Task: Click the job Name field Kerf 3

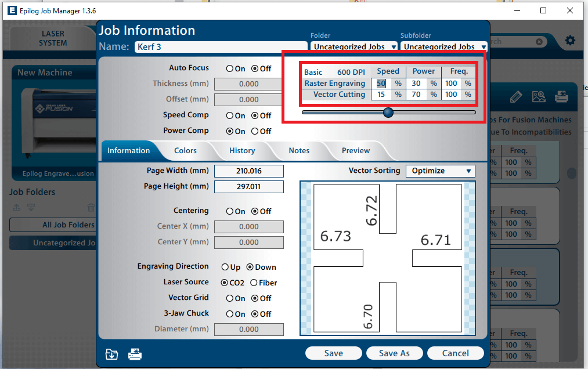Action: [x=221, y=47]
